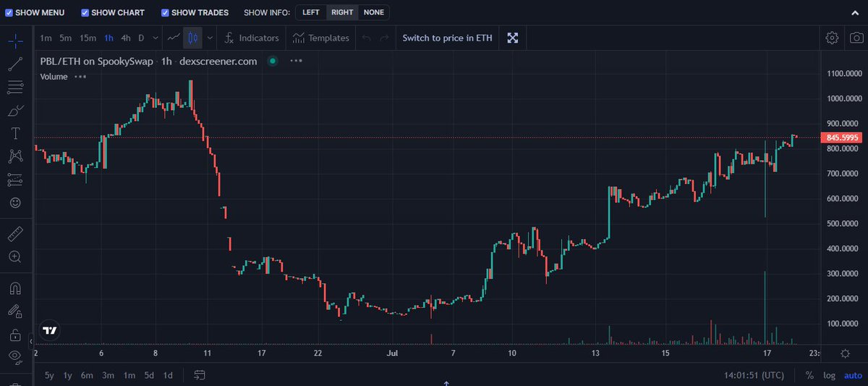The image size is (868, 386).
Task: Click the green market status dot
Action: coord(273,61)
